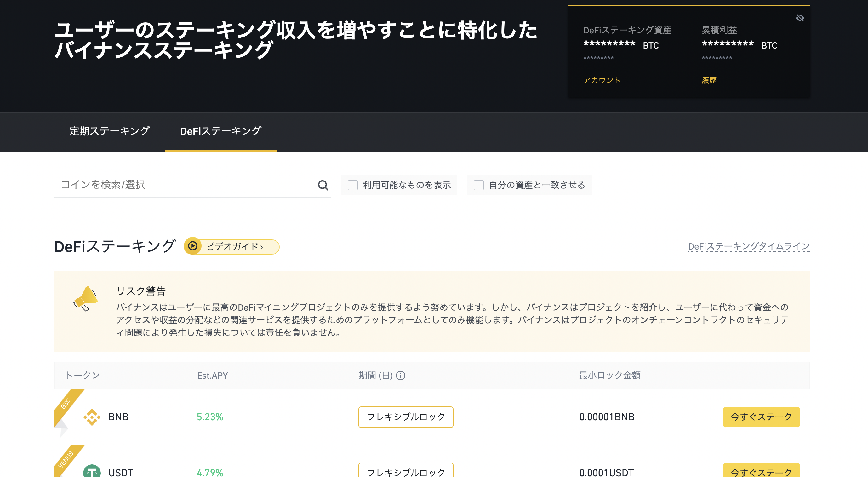868x477 pixels.
Task: Toggle the hide balance eye icon
Action: coord(800,18)
